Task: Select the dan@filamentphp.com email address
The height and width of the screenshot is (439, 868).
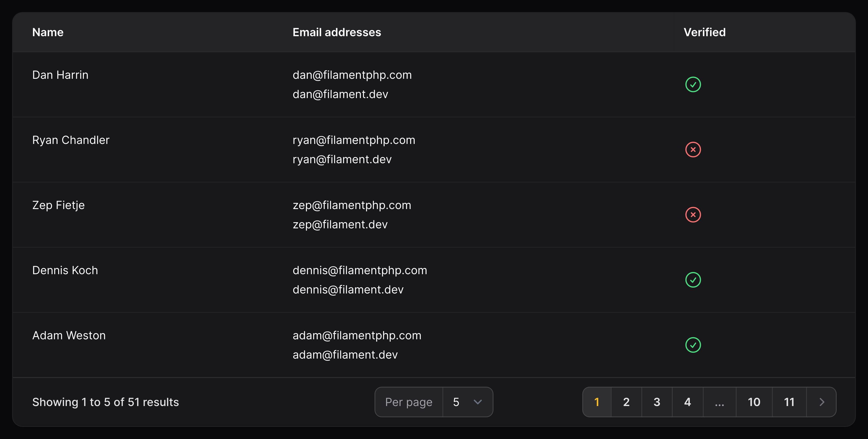Action: coord(352,75)
